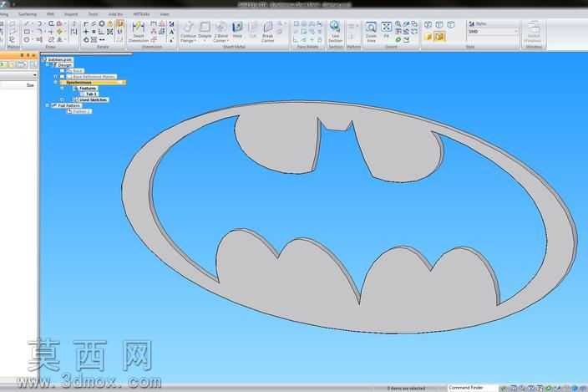Close the left docked panel
The image size is (588, 392).
(33, 55)
